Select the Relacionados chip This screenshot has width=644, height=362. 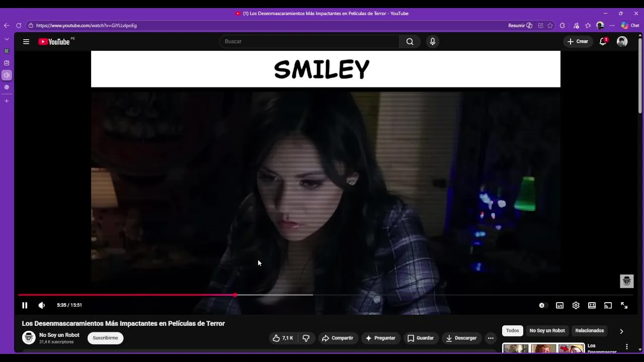coord(590,331)
